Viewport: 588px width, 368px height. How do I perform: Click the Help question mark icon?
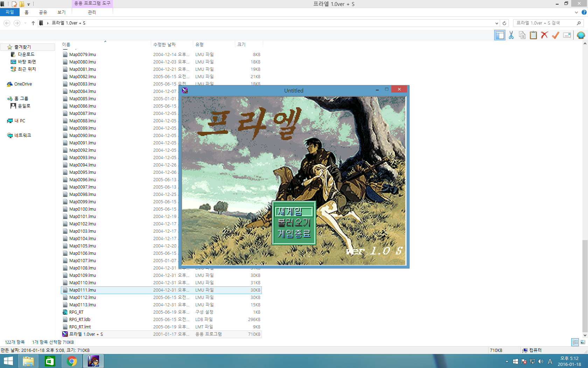click(584, 12)
